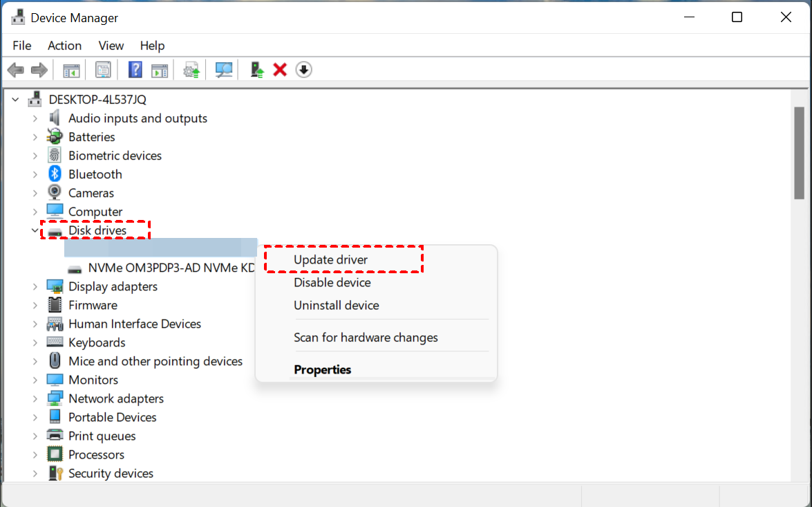The image size is (812, 507).
Task: Click the Disable device down-arrow circle icon
Action: (304, 69)
